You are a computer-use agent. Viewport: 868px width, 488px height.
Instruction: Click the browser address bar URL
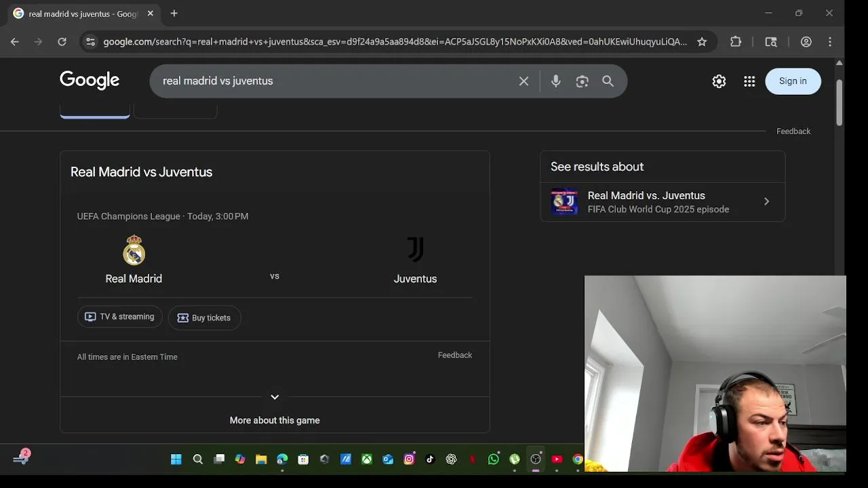pyautogui.click(x=395, y=42)
